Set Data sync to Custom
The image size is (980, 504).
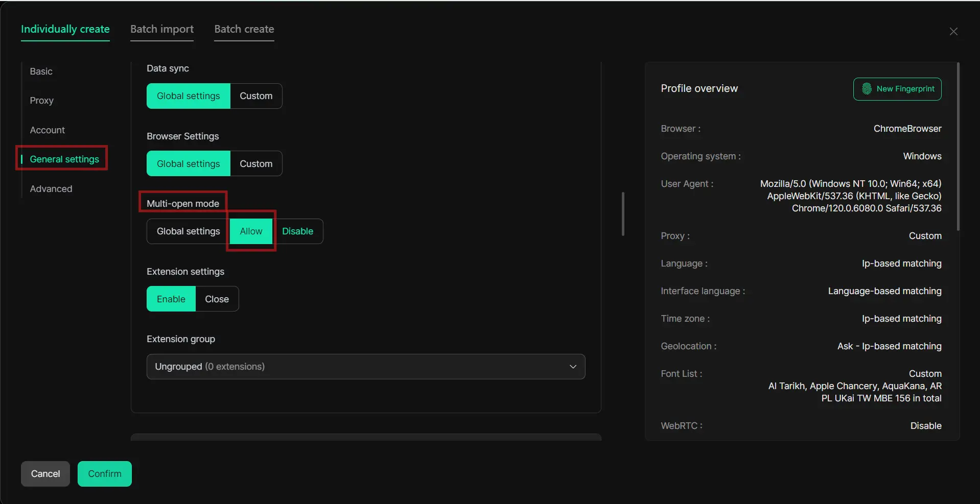click(256, 96)
